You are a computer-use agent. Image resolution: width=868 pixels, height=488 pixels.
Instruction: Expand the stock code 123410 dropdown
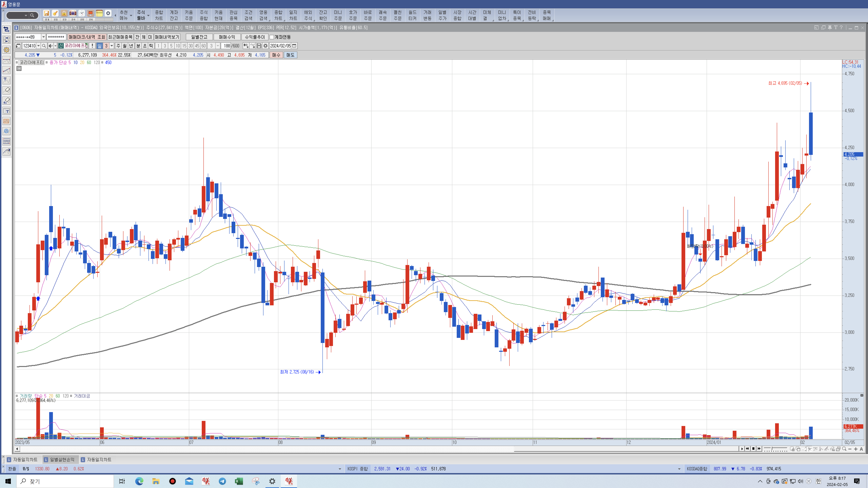tap(38, 46)
